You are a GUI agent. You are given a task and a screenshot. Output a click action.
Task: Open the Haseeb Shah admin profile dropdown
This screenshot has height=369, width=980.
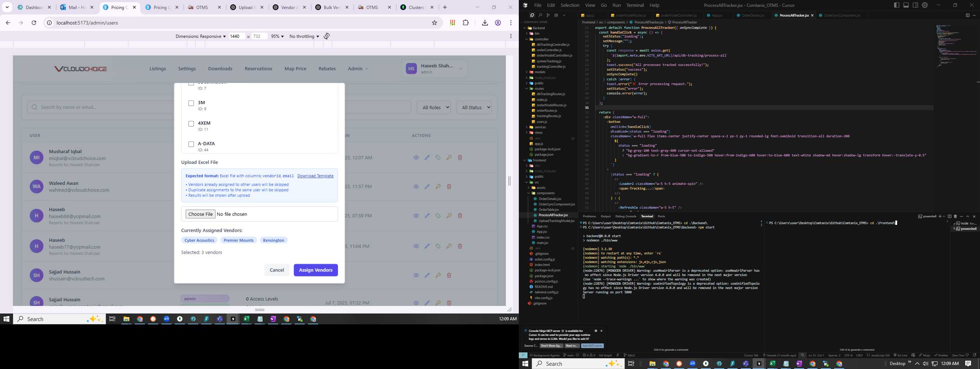click(435, 68)
